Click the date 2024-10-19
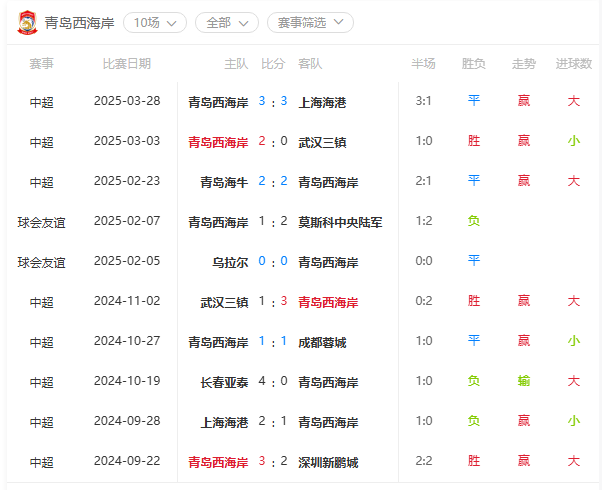The image size is (602, 490). [x=127, y=381]
